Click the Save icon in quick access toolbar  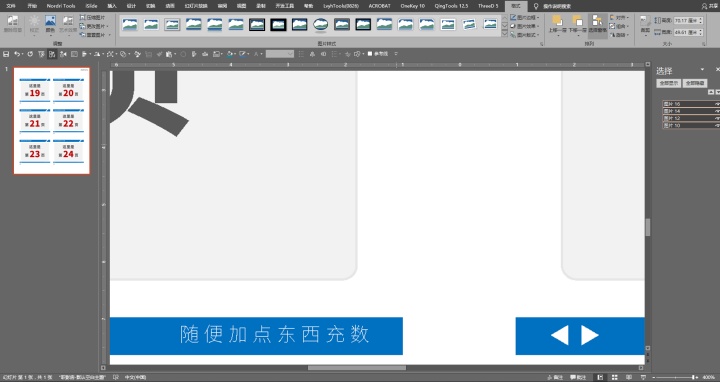(x=6, y=54)
